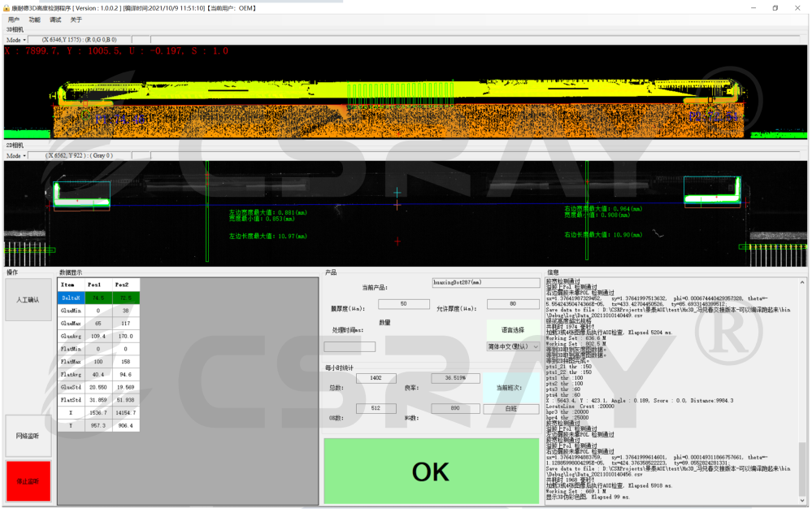This screenshot has height=509, width=812.
Task: Click the 网络监听 button
Action: click(x=28, y=436)
